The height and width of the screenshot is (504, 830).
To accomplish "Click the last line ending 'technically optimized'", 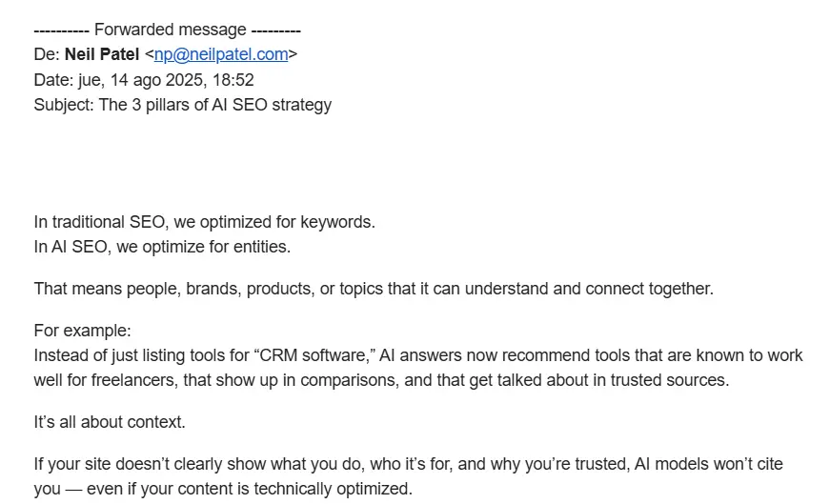I will point(223,489).
